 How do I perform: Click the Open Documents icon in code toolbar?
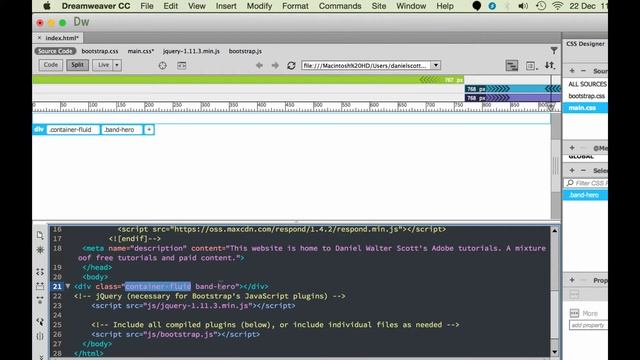pos(40,236)
